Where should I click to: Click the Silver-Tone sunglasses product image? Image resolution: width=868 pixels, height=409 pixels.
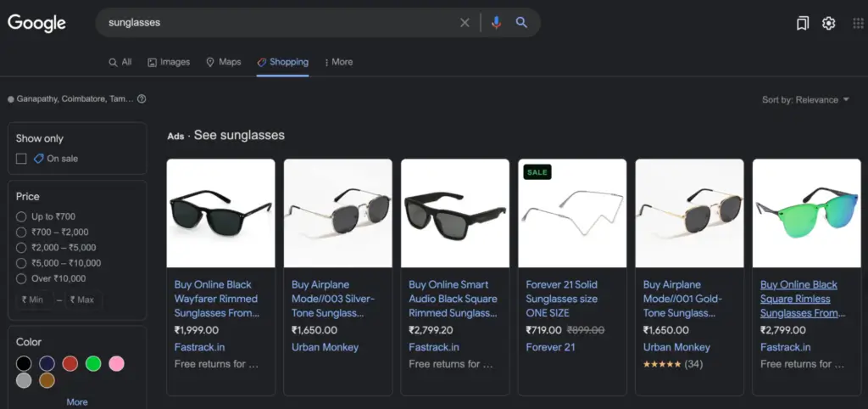coord(338,213)
